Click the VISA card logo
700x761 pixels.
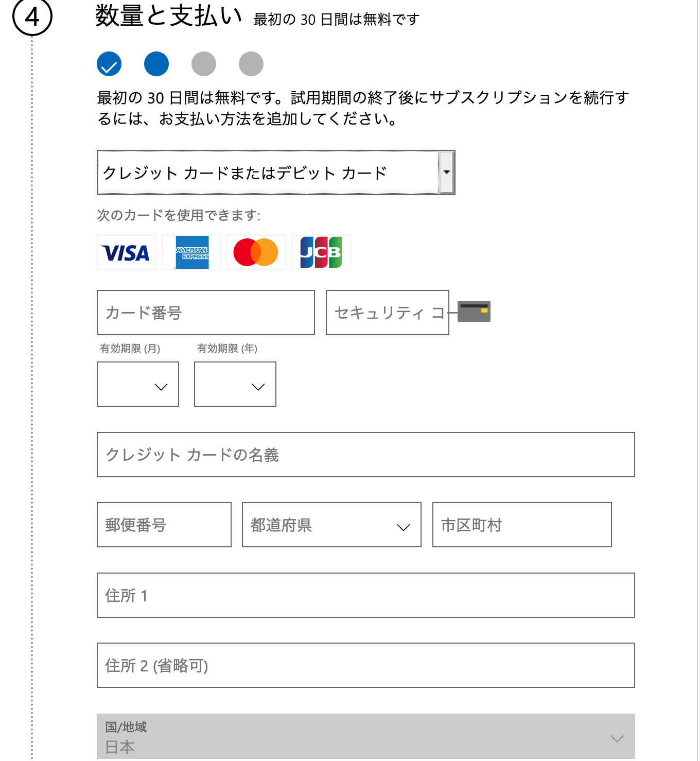126,252
